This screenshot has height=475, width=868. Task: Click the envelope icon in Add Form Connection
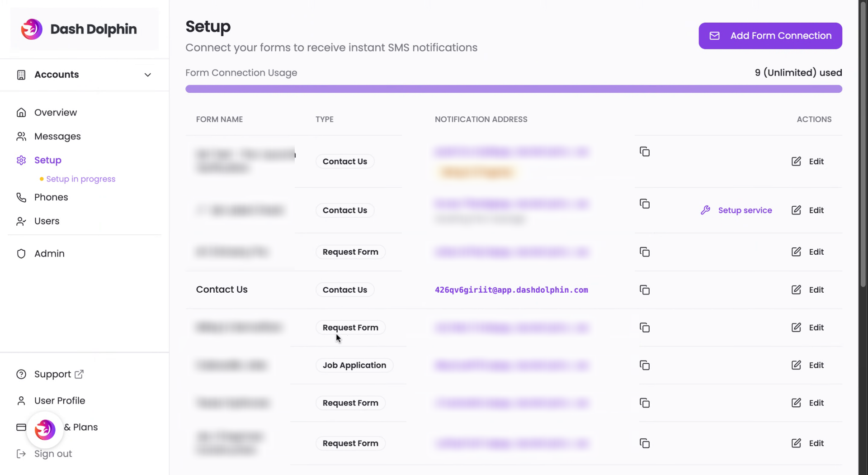[x=714, y=36]
